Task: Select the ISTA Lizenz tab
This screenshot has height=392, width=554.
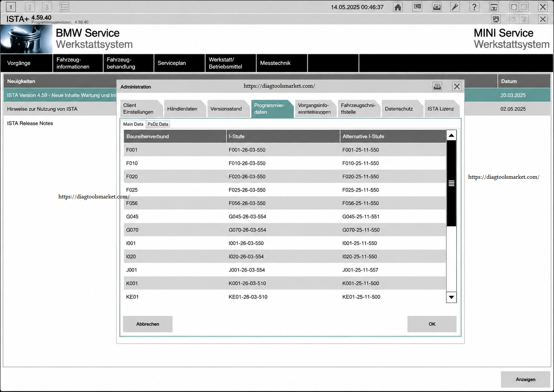Action: [441, 109]
